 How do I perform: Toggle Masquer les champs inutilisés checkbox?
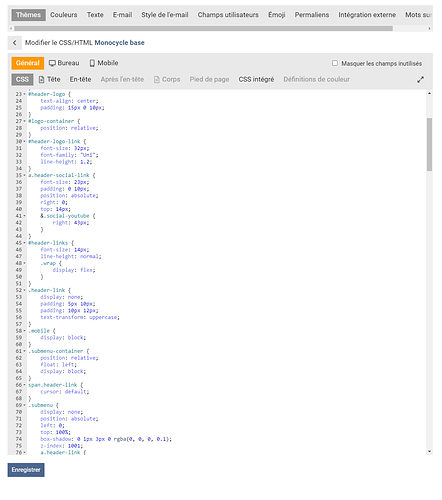335,63
